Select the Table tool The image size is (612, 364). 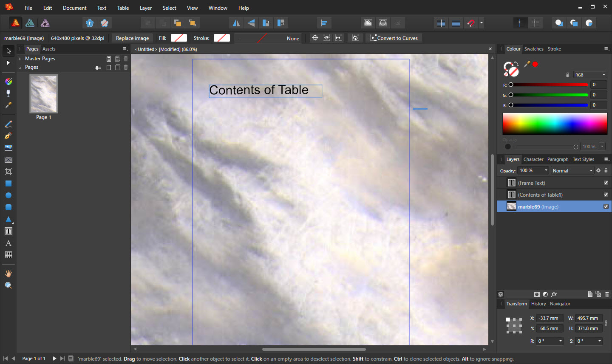point(8,255)
